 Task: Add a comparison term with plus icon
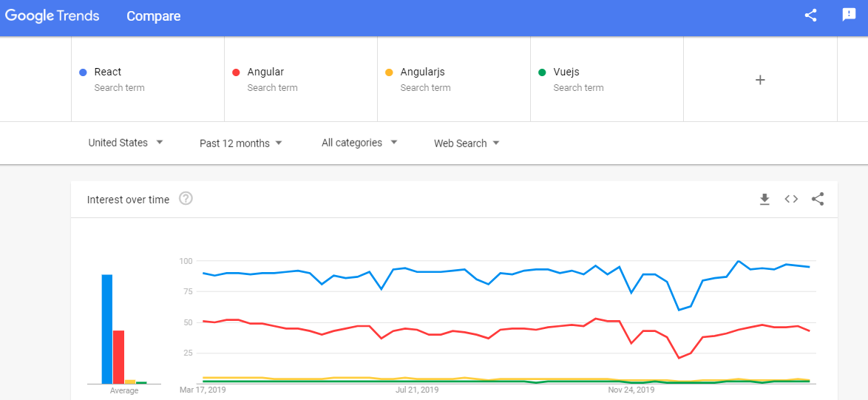pos(760,80)
